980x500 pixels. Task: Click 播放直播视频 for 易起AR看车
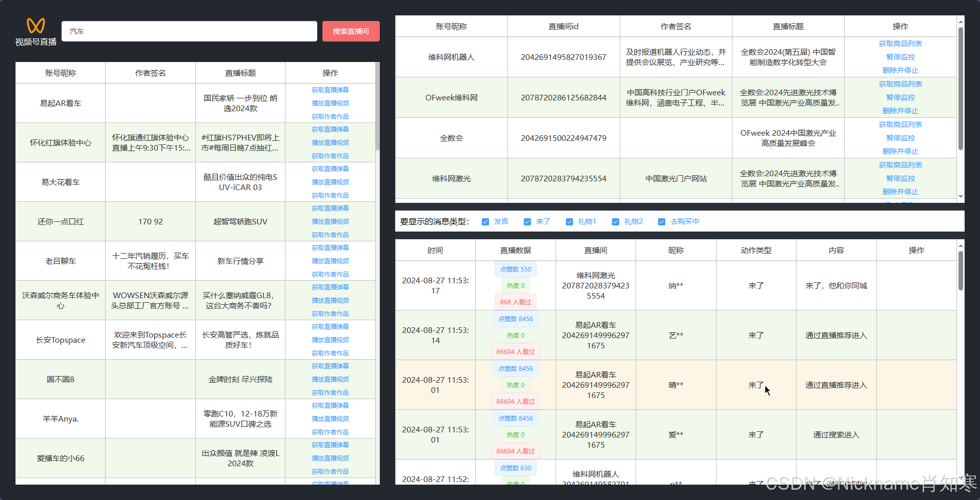click(x=330, y=103)
